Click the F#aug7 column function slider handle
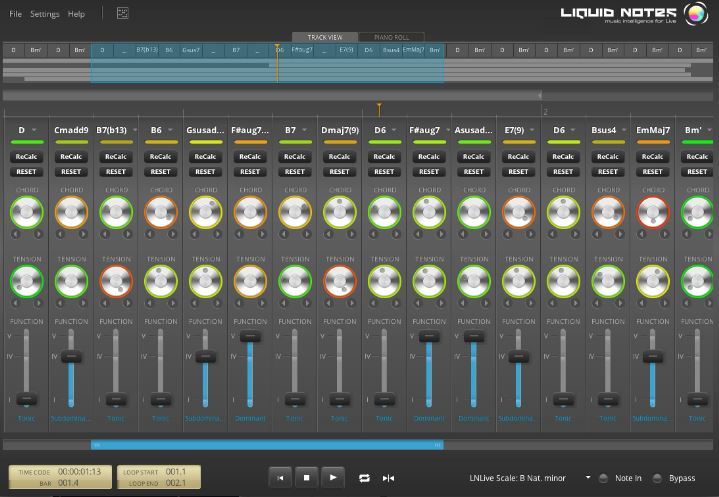 (x=250, y=337)
